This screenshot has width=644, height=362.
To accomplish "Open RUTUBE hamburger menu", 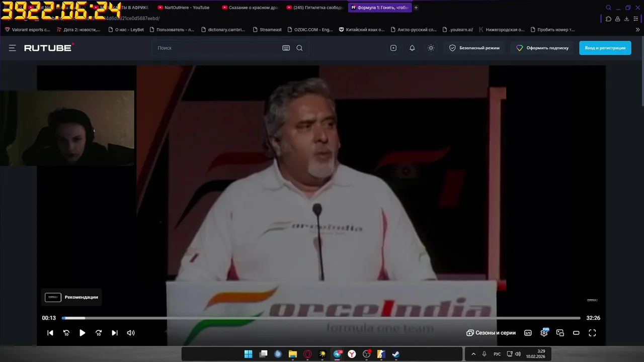I will click(12, 48).
